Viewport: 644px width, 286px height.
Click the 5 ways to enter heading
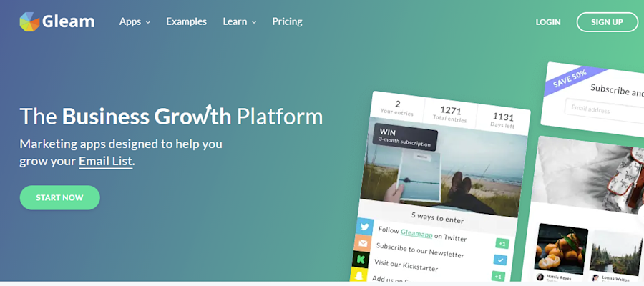pos(437,217)
